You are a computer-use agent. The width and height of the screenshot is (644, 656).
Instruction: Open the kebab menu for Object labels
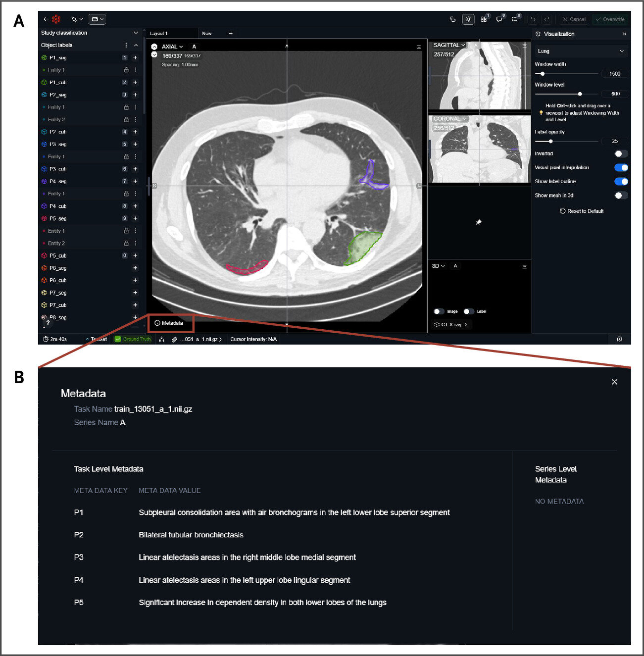126,45
